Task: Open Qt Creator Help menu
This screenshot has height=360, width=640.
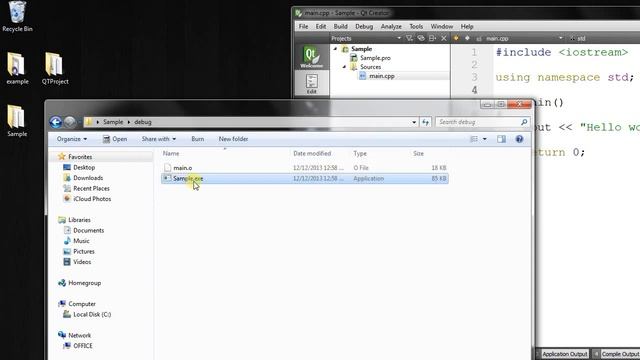Action: (x=467, y=27)
